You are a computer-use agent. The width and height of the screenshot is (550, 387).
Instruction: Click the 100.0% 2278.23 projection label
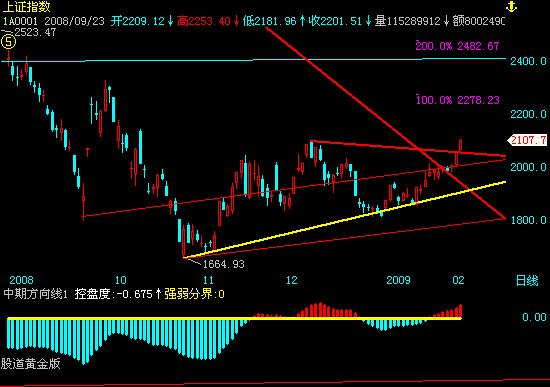pos(457,100)
